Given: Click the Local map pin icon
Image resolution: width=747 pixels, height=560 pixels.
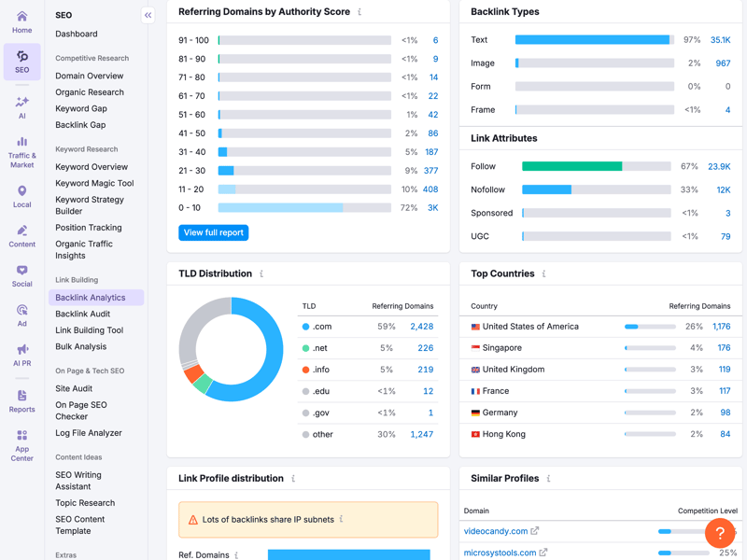Looking at the screenshot, I should (x=21, y=191).
